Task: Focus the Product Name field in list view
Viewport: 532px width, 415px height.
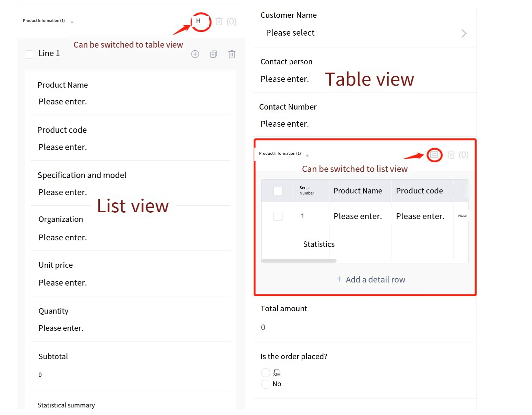Action: pyautogui.click(x=63, y=102)
